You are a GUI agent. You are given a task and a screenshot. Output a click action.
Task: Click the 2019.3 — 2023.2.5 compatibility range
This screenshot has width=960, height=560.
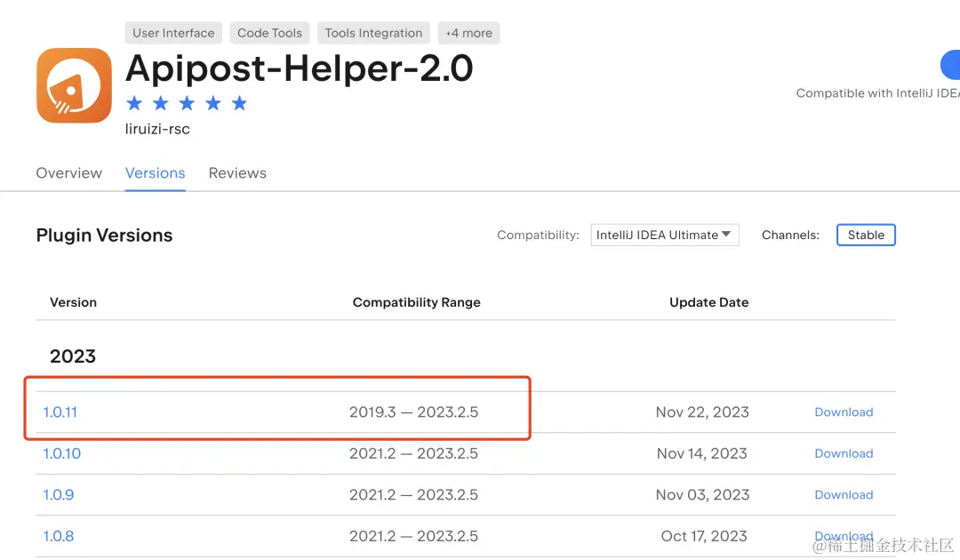[414, 412]
